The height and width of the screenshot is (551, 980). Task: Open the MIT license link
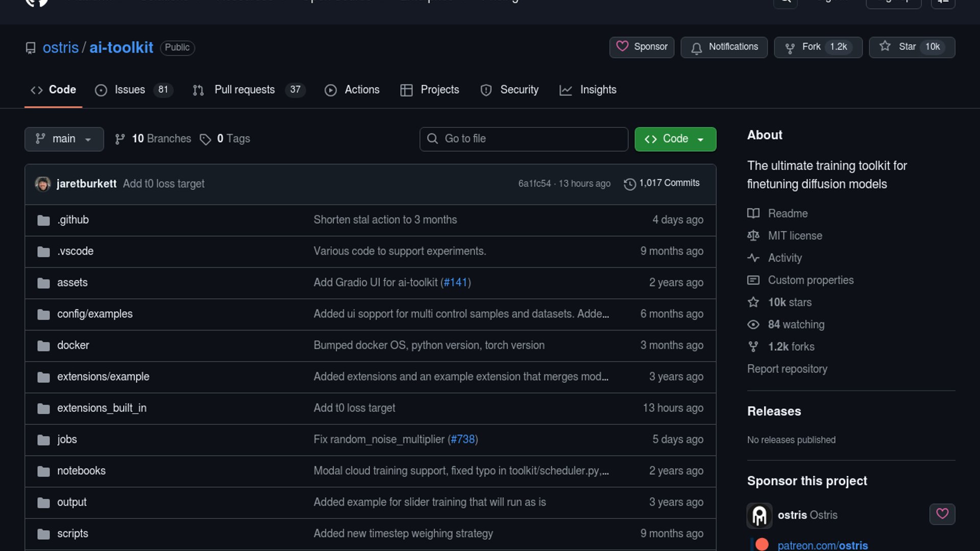(x=795, y=236)
